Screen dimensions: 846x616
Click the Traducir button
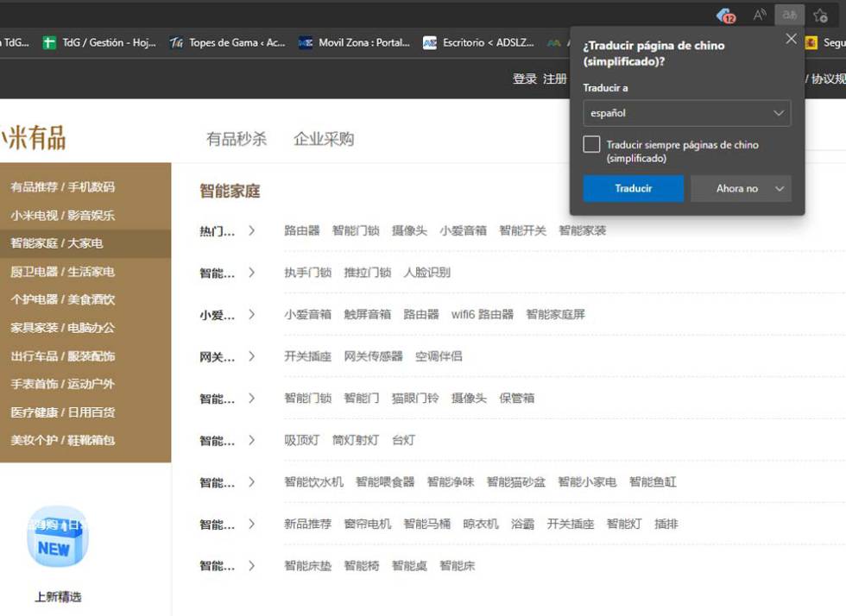[x=634, y=188]
